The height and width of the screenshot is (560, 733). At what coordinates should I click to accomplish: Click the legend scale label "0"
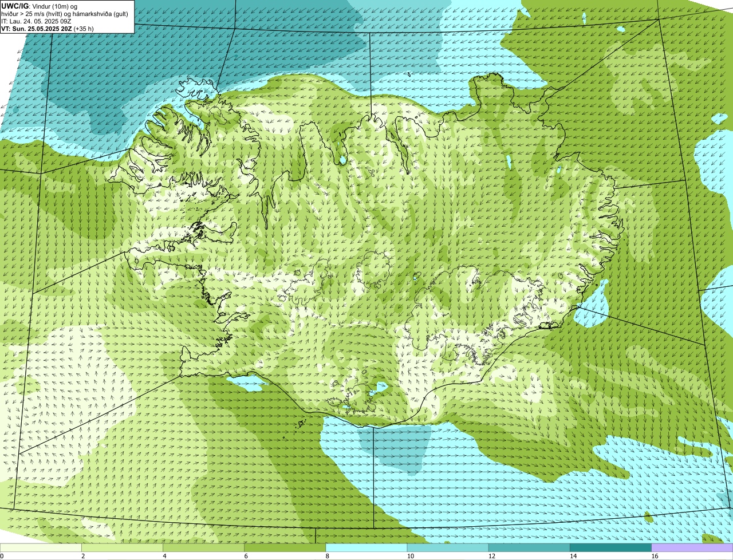click(2, 556)
